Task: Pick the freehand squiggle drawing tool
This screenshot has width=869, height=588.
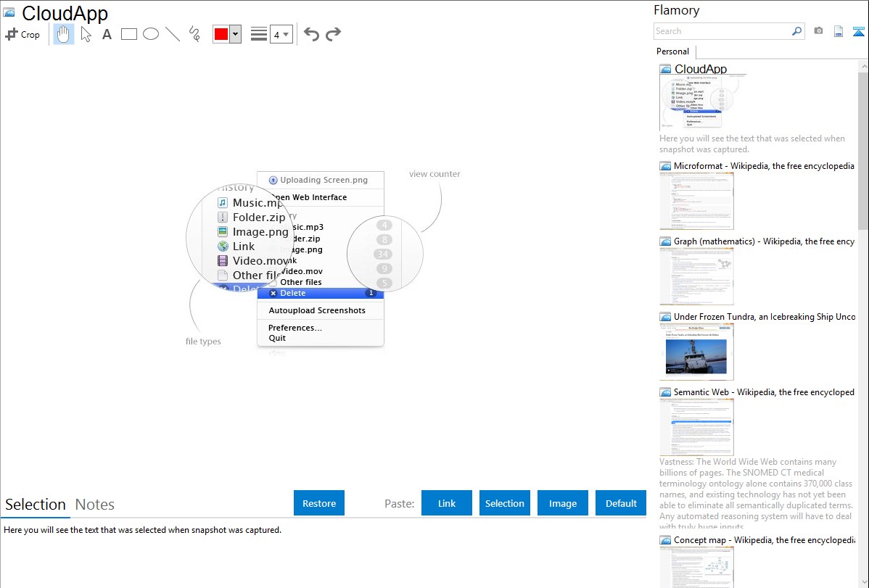Action: [194, 34]
